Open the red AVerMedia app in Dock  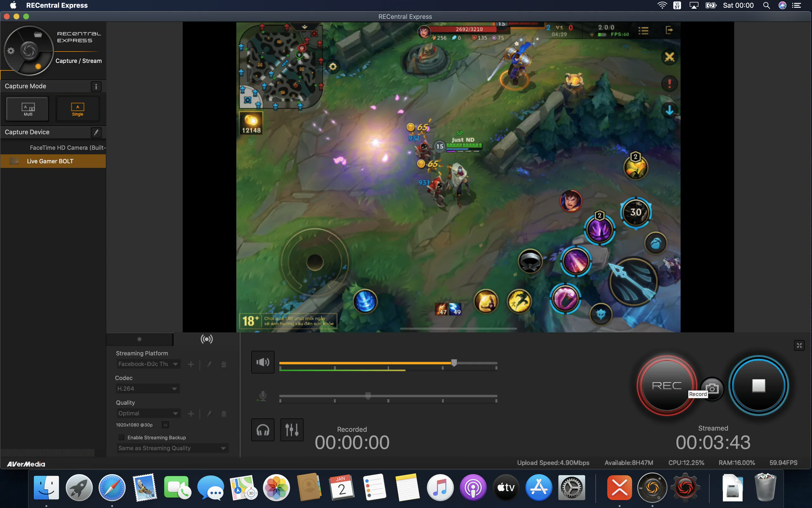tap(685, 487)
